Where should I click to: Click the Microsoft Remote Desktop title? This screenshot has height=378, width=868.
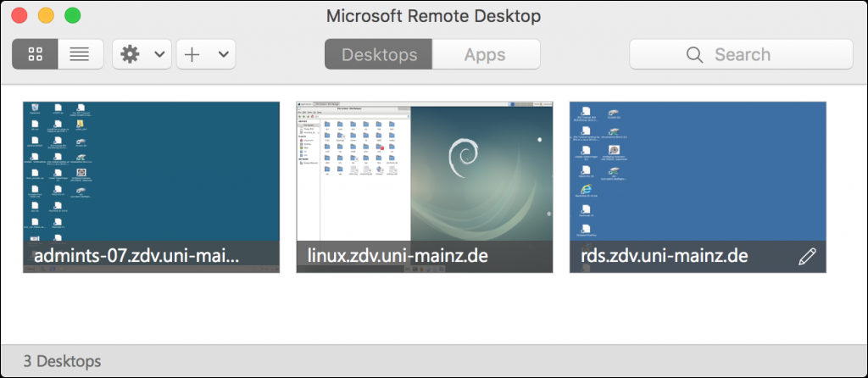[x=433, y=16]
